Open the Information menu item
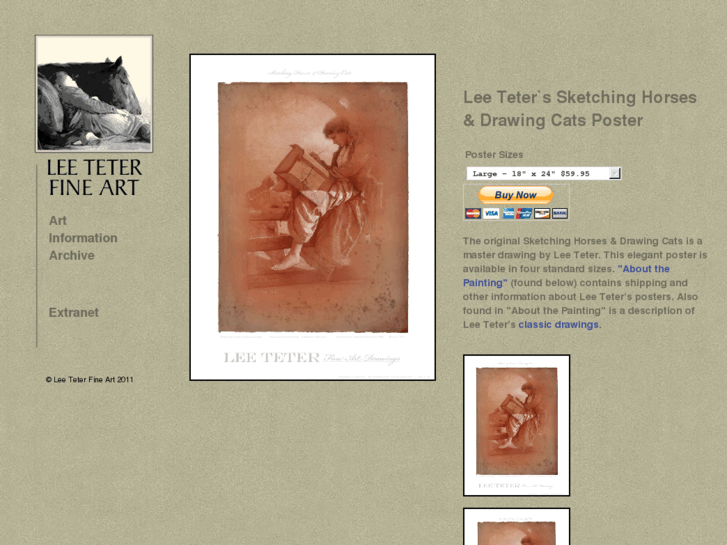The width and height of the screenshot is (727, 545). [83, 238]
